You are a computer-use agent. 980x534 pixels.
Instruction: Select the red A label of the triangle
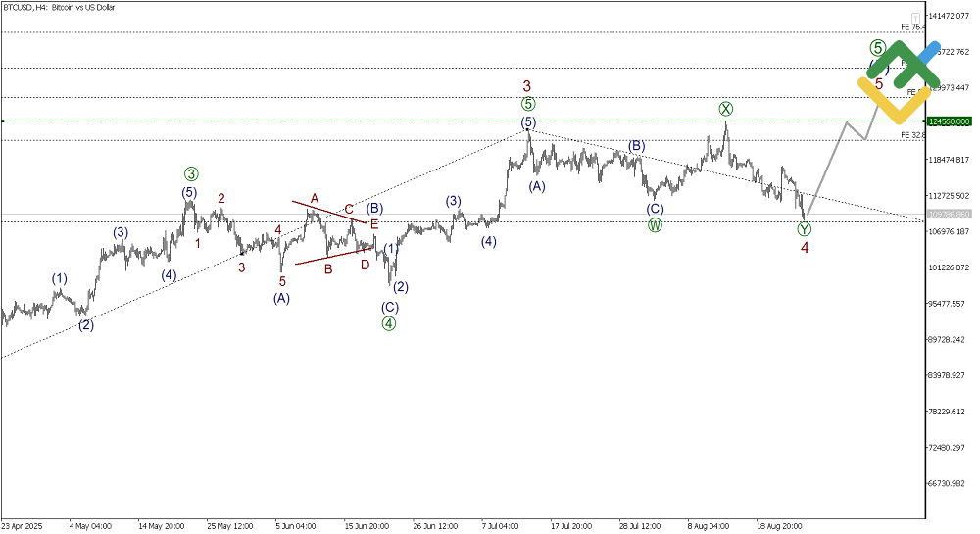pyautogui.click(x=315, y=199)
